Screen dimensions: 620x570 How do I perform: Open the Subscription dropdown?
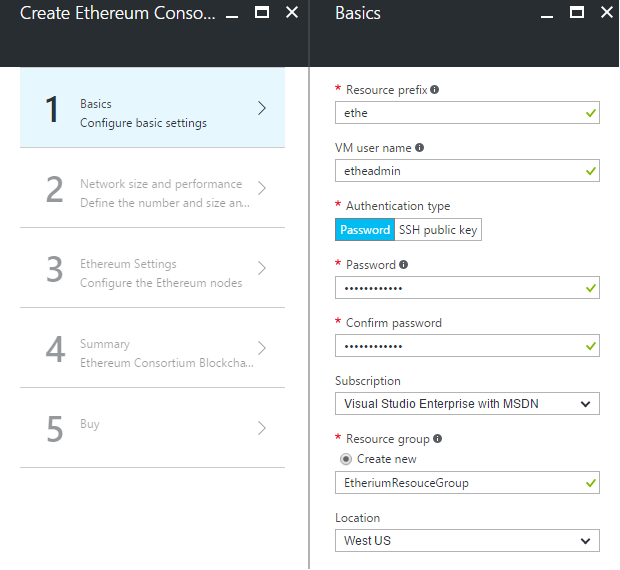pos(467,404)
